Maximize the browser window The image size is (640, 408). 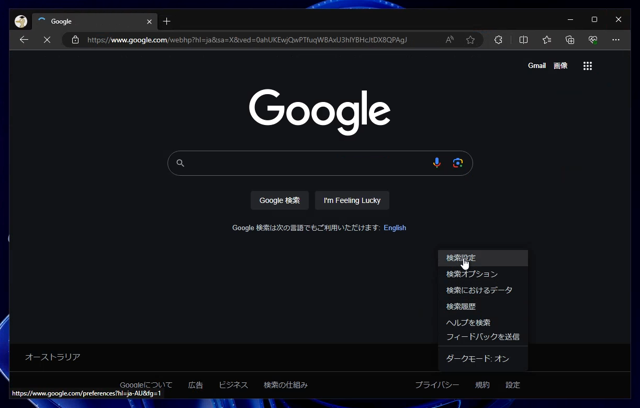[x=594, y=19]
